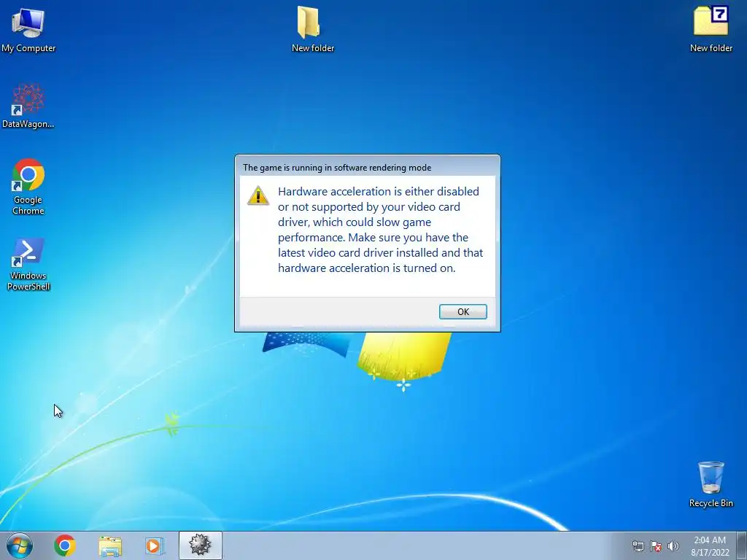Screen dimensions: 747x560
Task: Select the Google Chrome desktop shortcut
Action: [x=28, y=187]
